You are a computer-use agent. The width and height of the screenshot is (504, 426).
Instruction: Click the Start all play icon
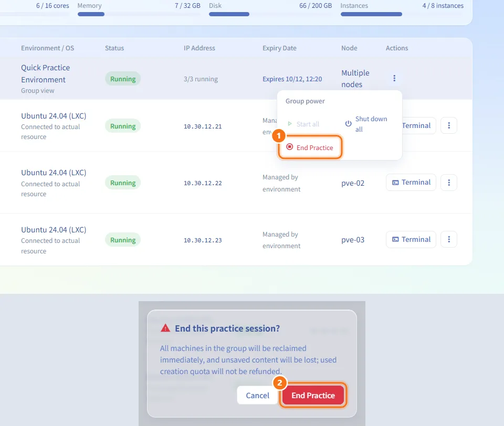290,124
